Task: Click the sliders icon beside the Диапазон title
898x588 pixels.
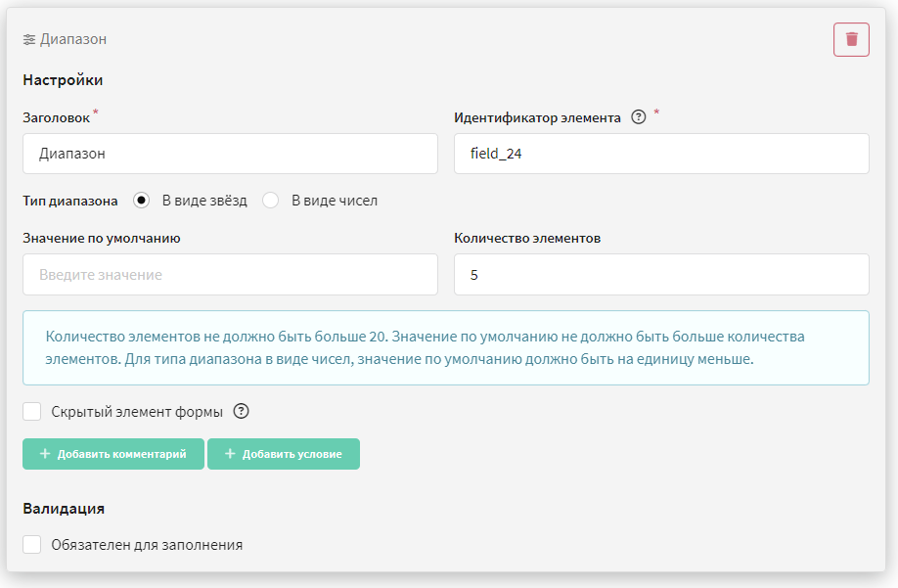Action: tap(28, 39)
